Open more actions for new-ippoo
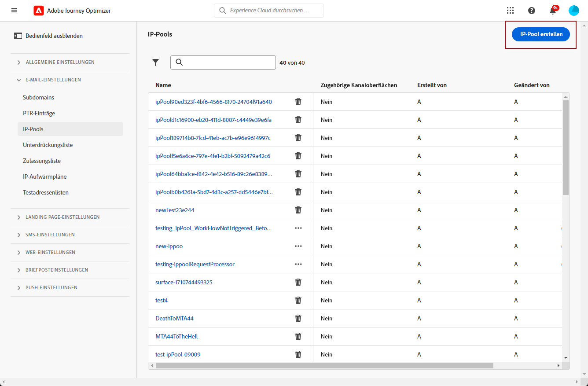This screenshot has width=588, height=386. [x=298, y=246]
